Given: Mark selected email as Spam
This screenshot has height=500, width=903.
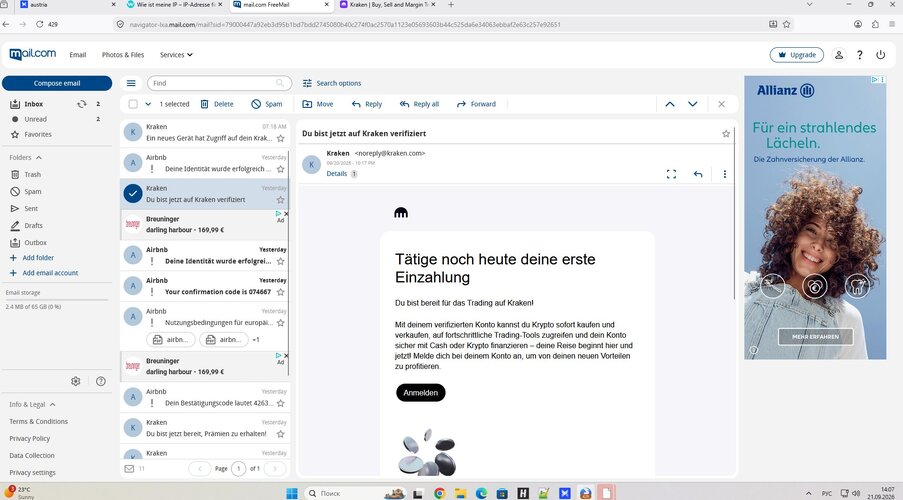Looking at the screenshot, I should (x=267, y=104).
